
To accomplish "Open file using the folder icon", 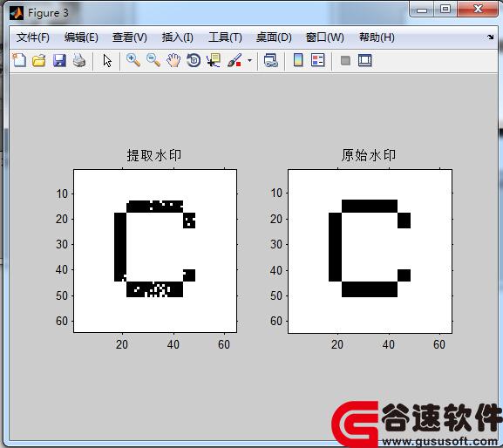I will coord(39,60).
